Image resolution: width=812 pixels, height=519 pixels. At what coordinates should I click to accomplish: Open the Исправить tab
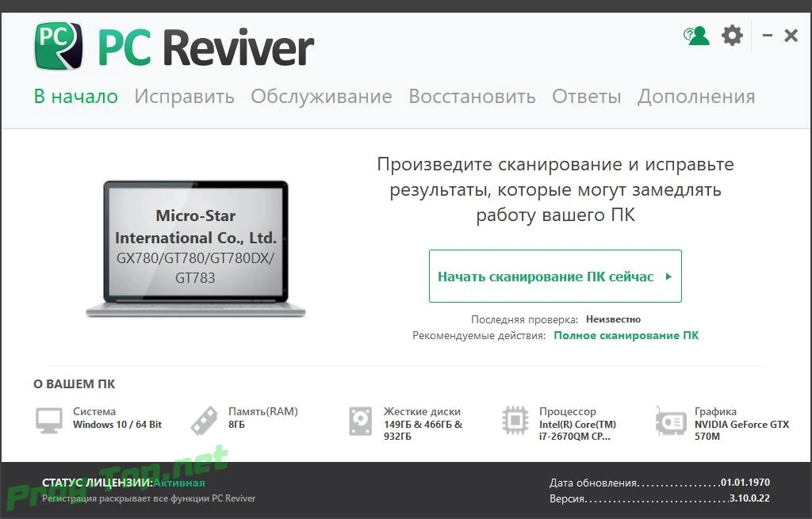point(184,96)
